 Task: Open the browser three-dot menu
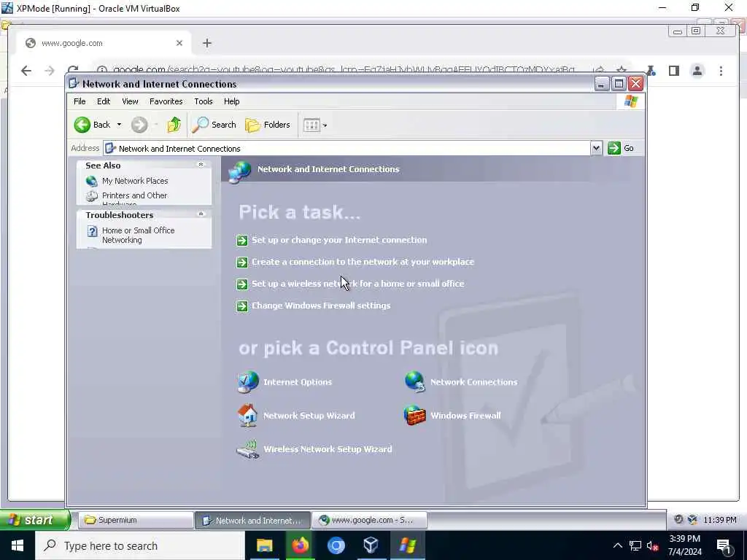click(721, 71)
